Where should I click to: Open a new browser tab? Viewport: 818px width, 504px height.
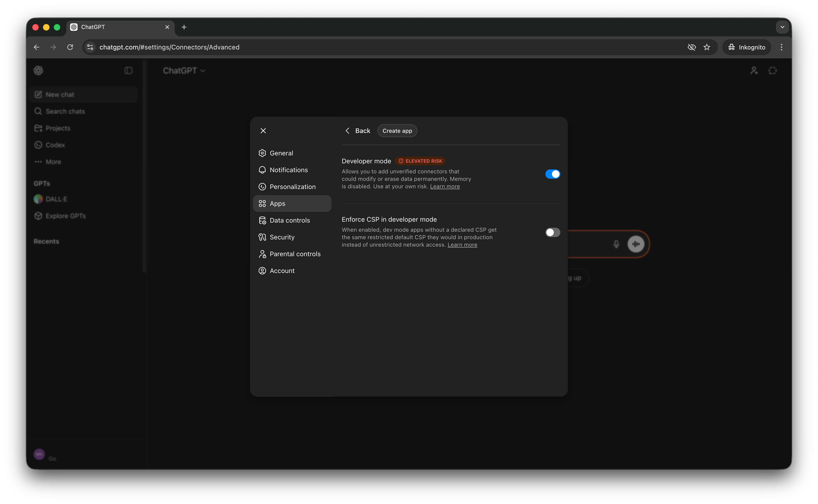(184, 27)
